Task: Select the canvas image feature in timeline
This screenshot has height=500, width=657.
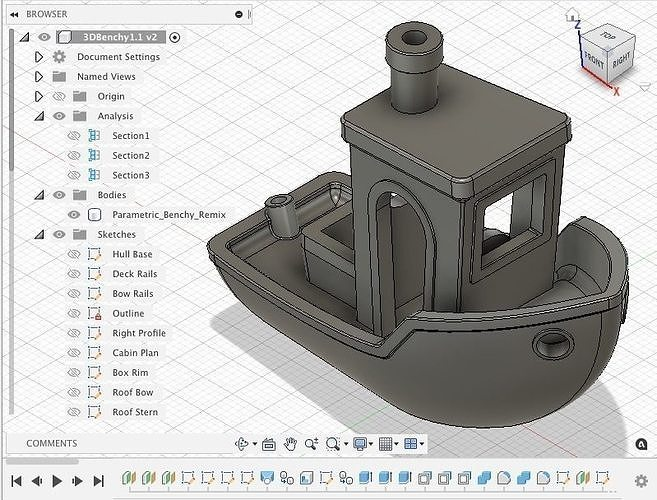Action: (307, 478)
